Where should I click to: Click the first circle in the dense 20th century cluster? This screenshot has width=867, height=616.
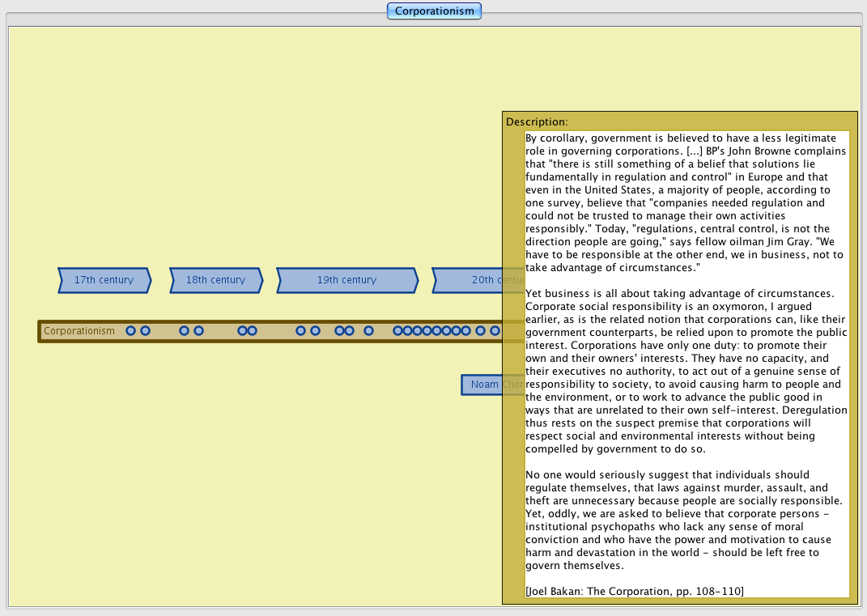(x=397, y=331)
